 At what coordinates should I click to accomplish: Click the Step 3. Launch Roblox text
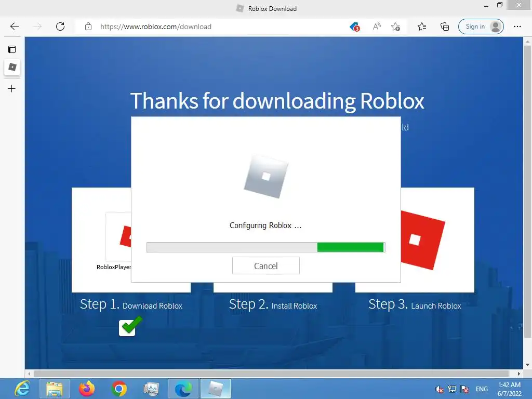tap(415, 304)
